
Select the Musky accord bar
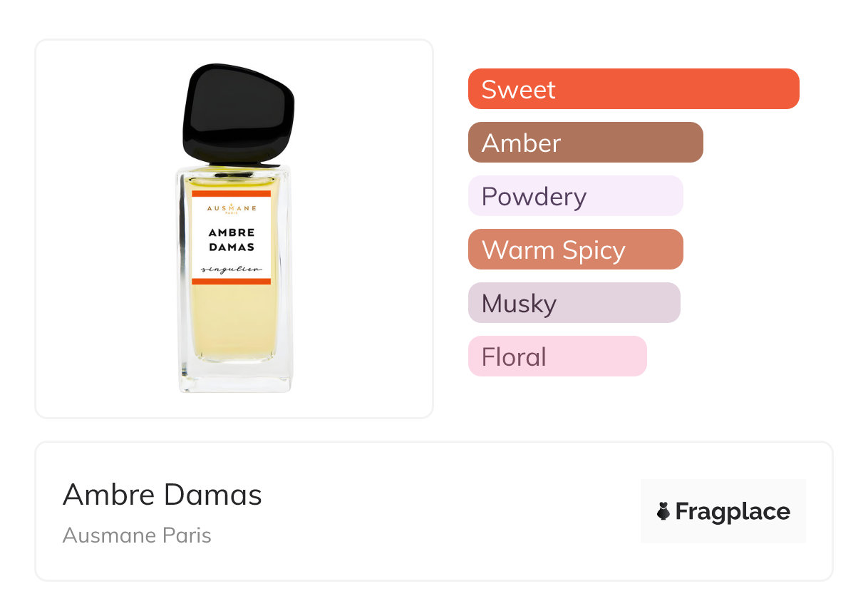point(574,303)
